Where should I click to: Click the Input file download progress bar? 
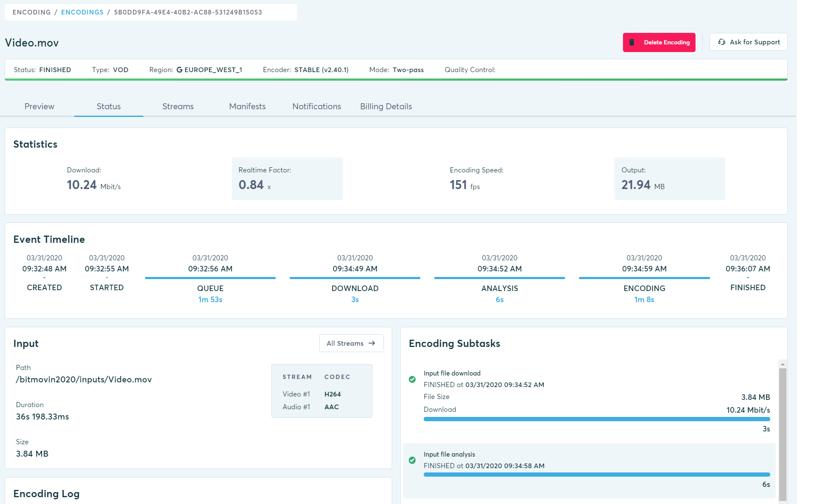597,419
